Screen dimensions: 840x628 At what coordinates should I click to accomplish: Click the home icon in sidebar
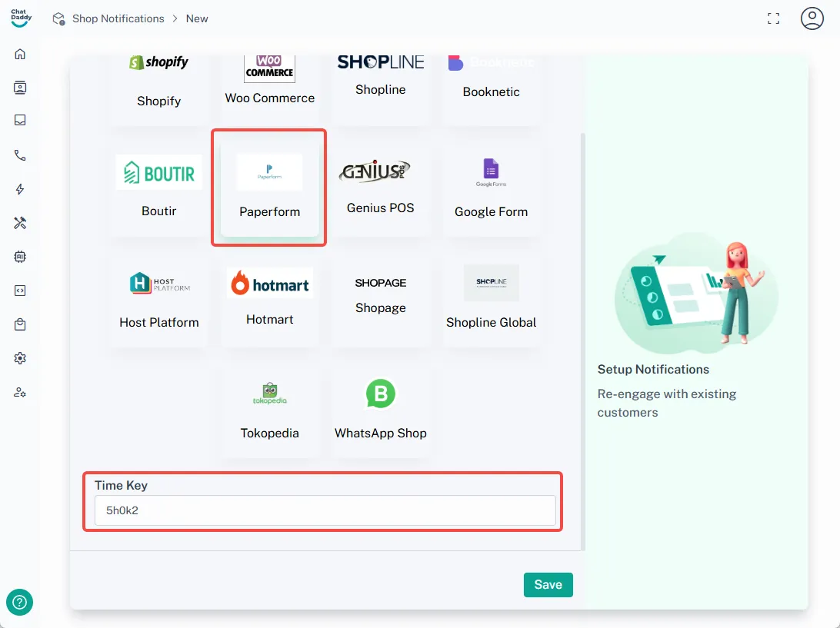(x=20, y=54)
